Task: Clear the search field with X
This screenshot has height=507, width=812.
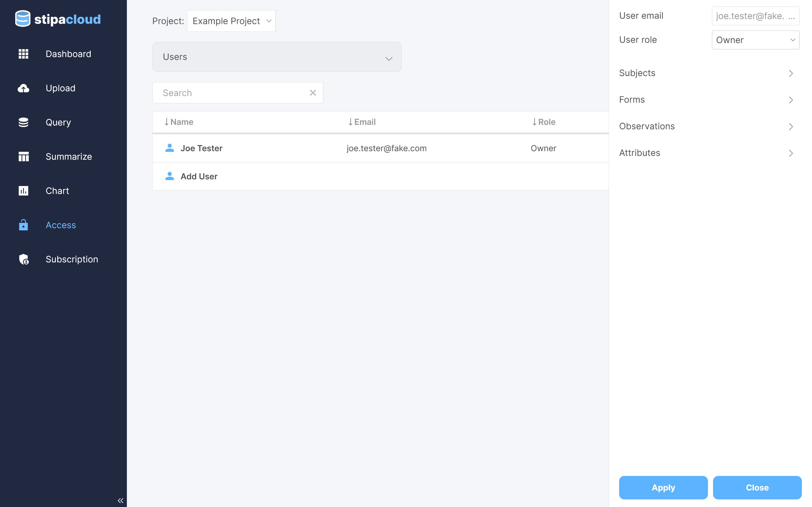Action: click(313, 93)
